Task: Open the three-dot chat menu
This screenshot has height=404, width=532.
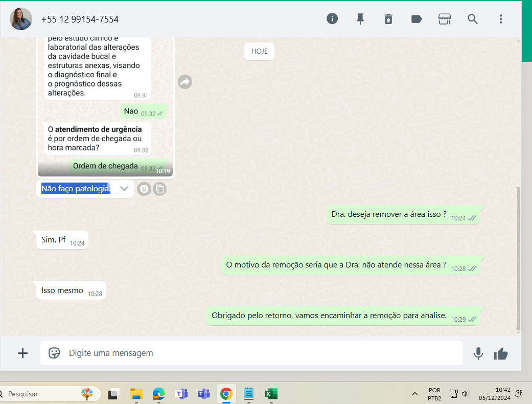Action: coord(501,19)
